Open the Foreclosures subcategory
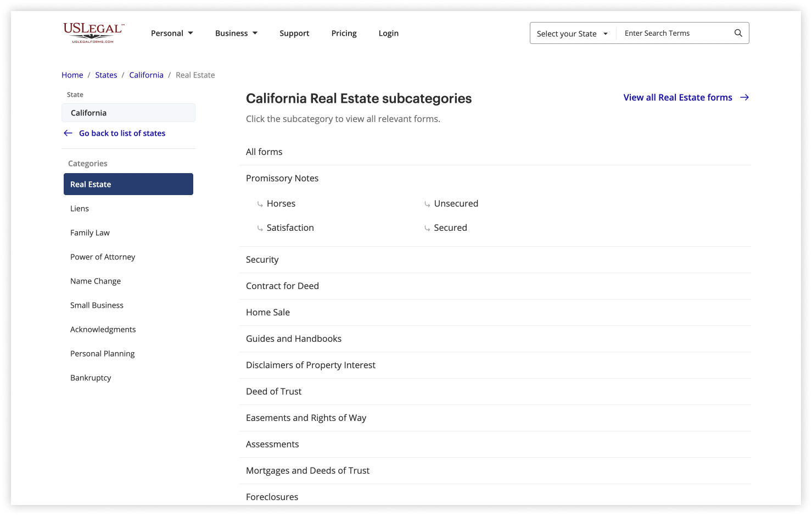 click(x=272, y=497)
